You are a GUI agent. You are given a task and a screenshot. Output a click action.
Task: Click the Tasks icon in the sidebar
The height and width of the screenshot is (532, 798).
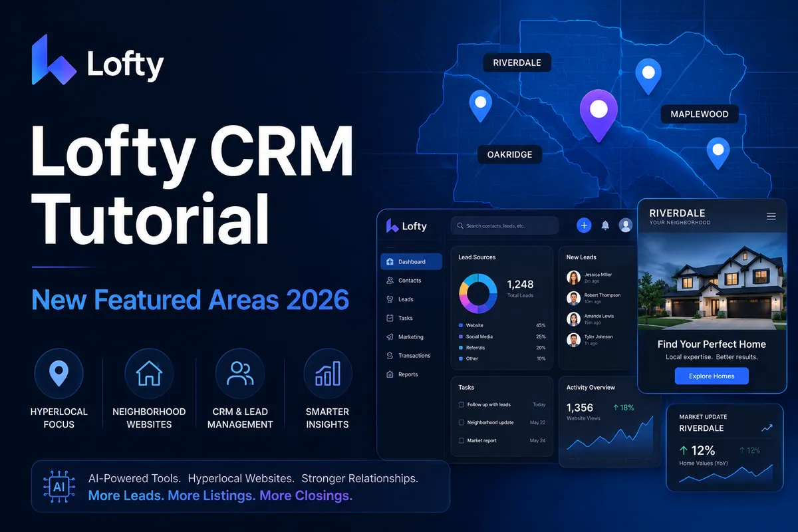tap(390, 318)
